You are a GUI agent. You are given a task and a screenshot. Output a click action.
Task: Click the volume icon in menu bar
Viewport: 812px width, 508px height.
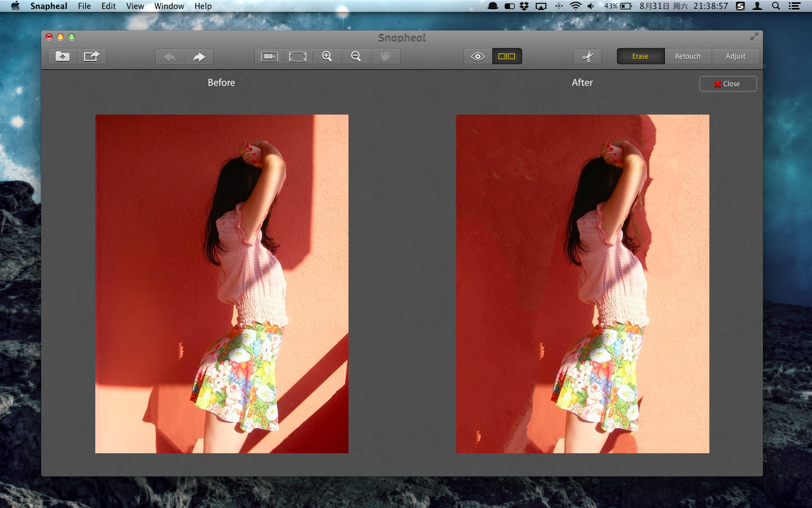coord(590,6)
